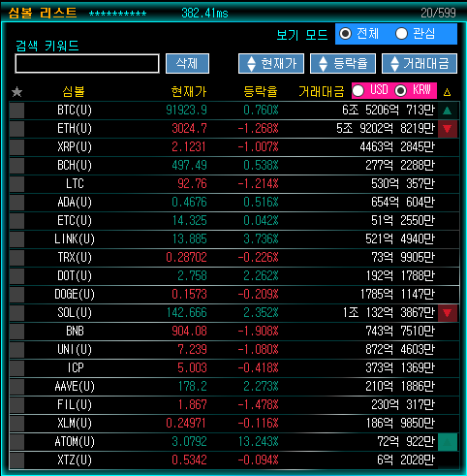Image resolution: width=467 pixels, height=476 pixels.
Task: Click the 삭제 button to clear search
Action: [x=187, y=63]
